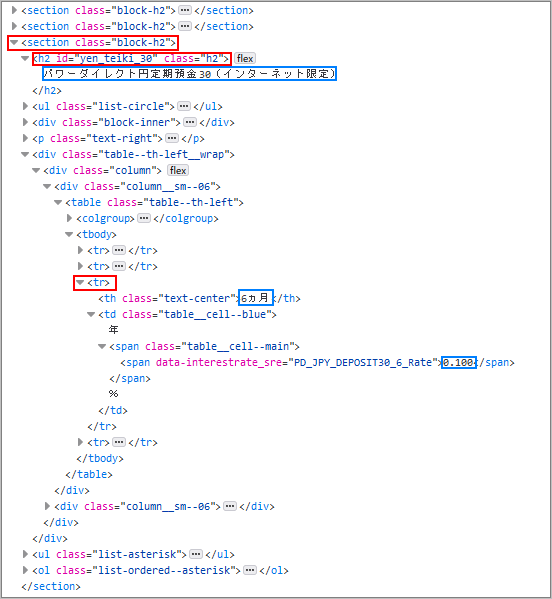
Task: Expand the div block-inner node
Action: pyautogui.click(x=26, y=122)
